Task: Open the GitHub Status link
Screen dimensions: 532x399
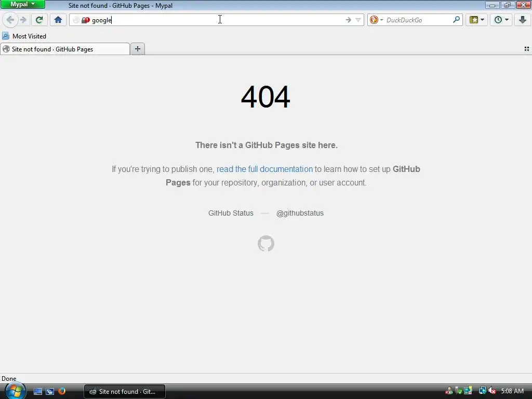Action: point(231,213)
